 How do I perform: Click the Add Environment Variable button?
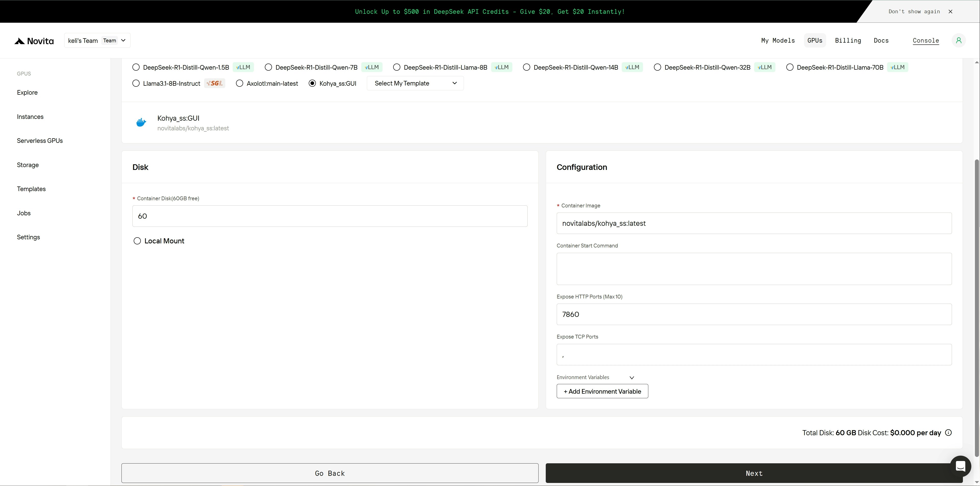tap(602, 391)
